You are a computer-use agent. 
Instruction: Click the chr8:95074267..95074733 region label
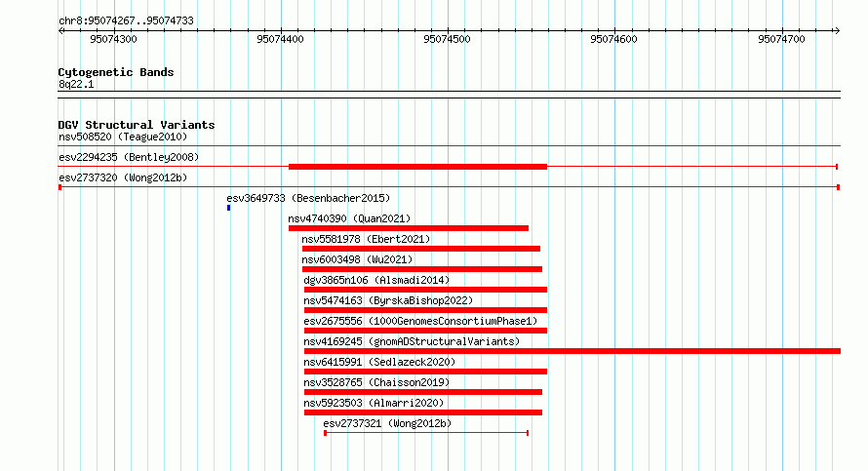[x=126, y=20]
